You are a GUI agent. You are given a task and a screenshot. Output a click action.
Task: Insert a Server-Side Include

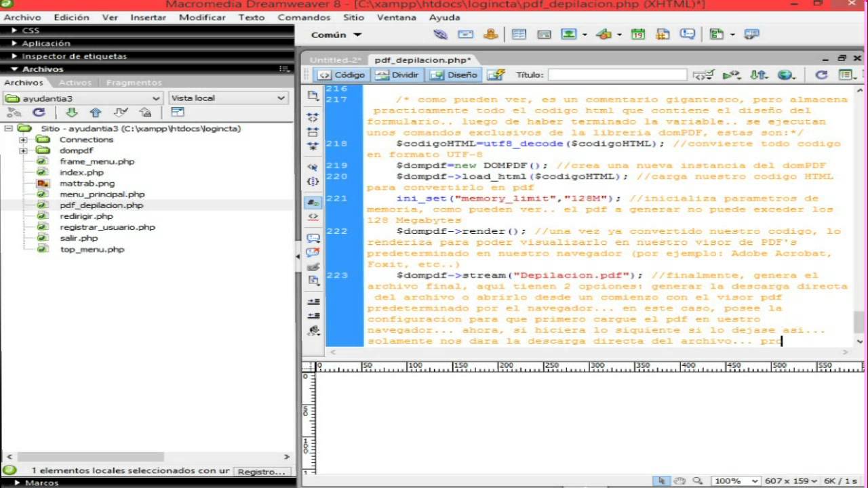point(663,35)
